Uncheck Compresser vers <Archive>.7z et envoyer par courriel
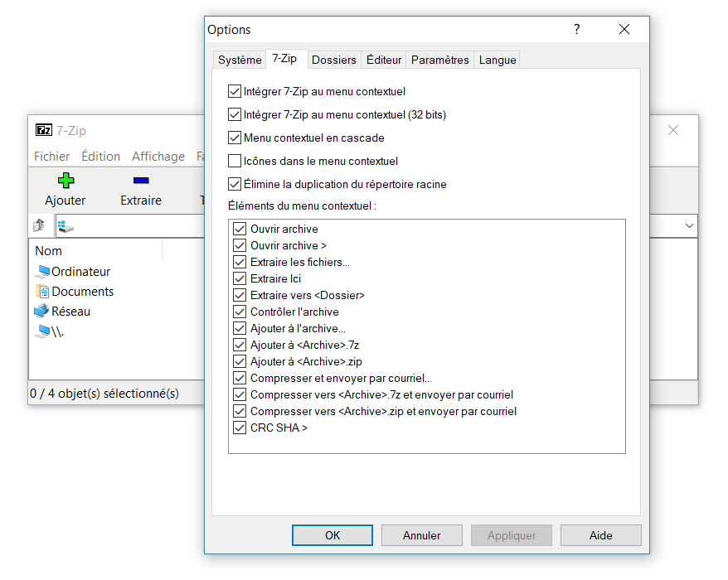Image resolution: width=728 pixels, height=580 pixels. [240, 395]
